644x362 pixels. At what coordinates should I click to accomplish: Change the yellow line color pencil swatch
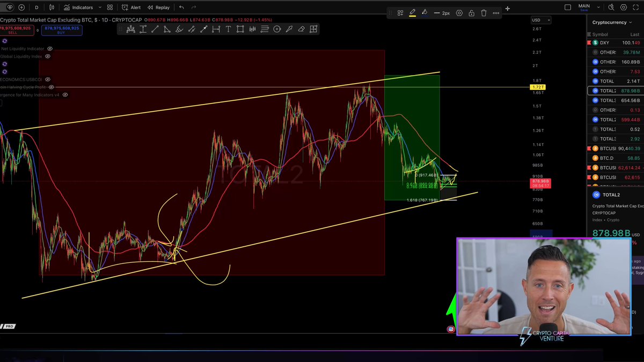412,13
